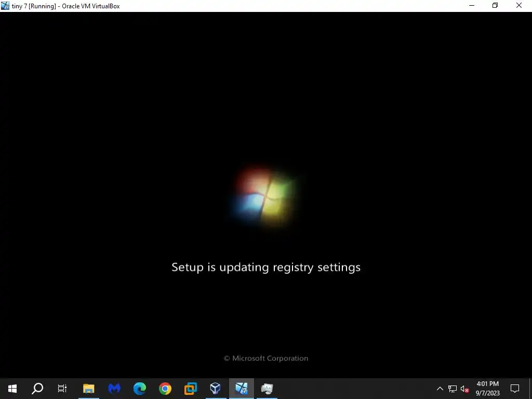Open Task View on the taskbar
Image resolution: width=532 pixels, height=399 pixels.
click(62, 389)
